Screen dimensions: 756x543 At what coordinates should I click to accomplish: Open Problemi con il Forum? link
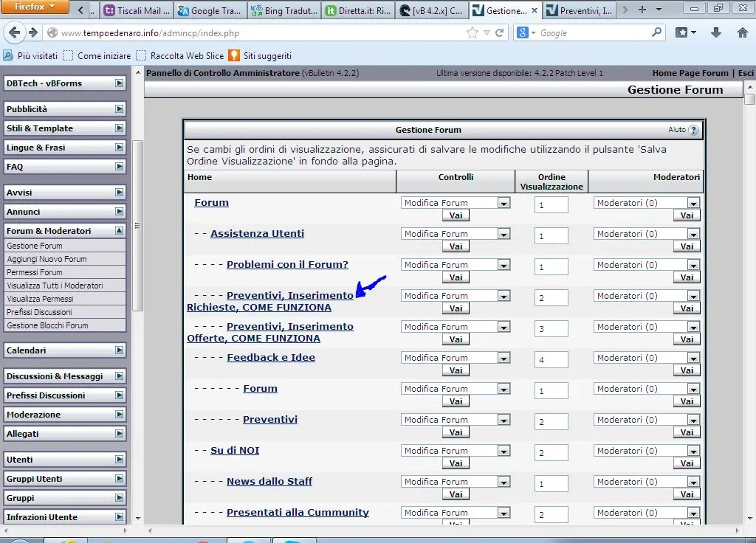pos(287,265)
